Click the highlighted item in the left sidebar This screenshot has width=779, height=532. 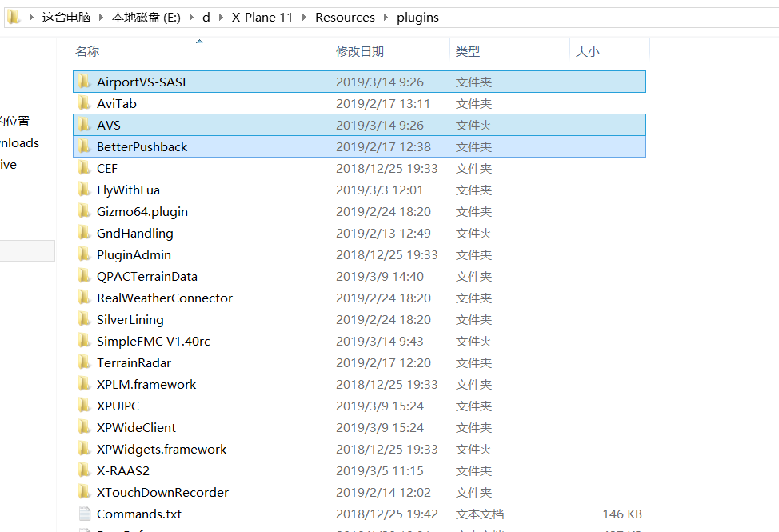(27, 251)
